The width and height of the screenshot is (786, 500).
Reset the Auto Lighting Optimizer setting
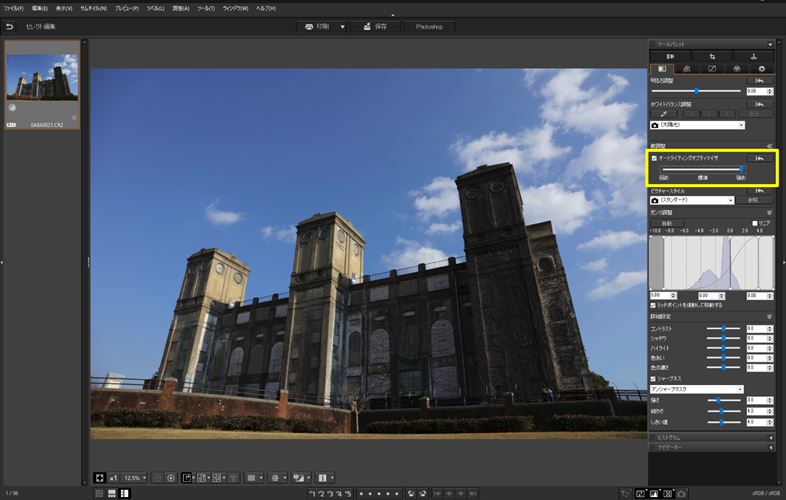pos(759,158)
